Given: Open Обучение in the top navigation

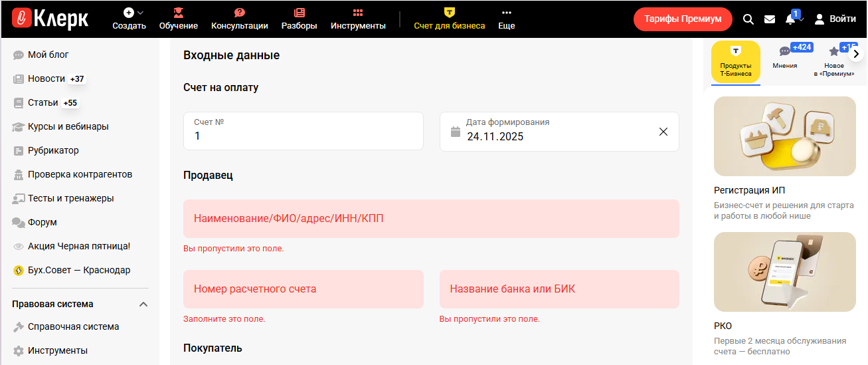Looking at the screenshot, I should point(178,19).
